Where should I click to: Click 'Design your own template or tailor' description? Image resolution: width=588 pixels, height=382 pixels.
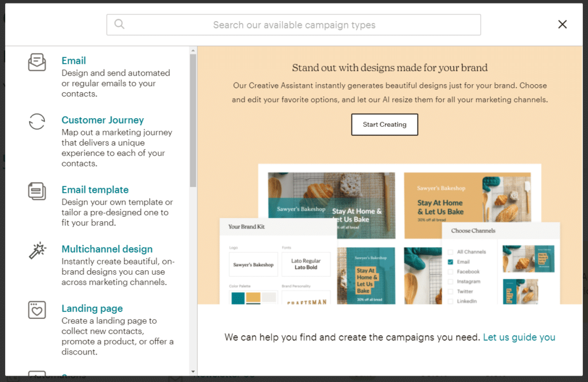pos(117,212)
